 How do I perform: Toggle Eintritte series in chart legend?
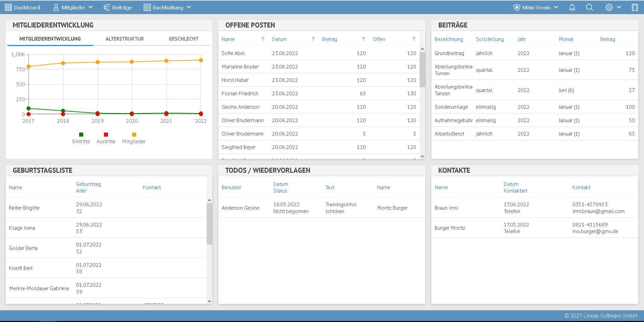coord(81,138)
